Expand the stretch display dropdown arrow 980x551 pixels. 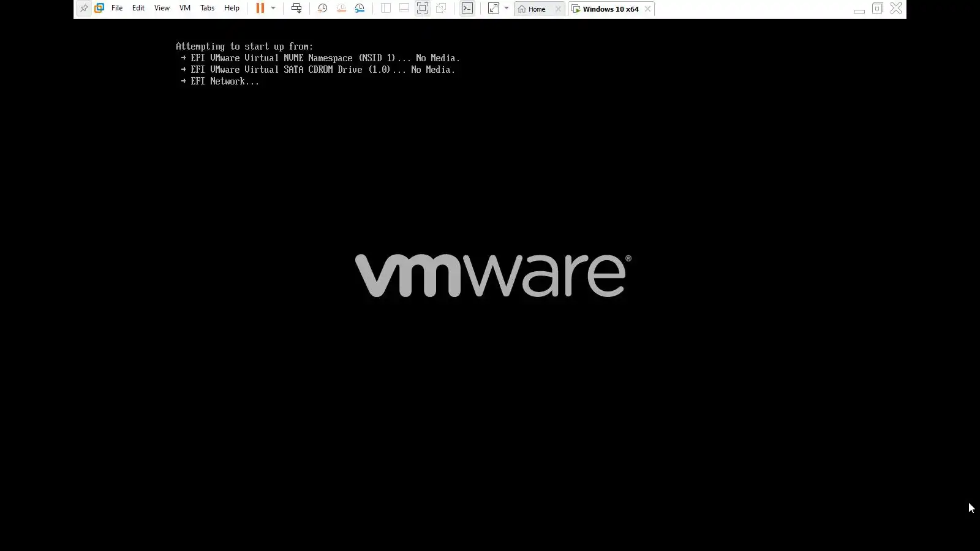[x=507, y=9]
